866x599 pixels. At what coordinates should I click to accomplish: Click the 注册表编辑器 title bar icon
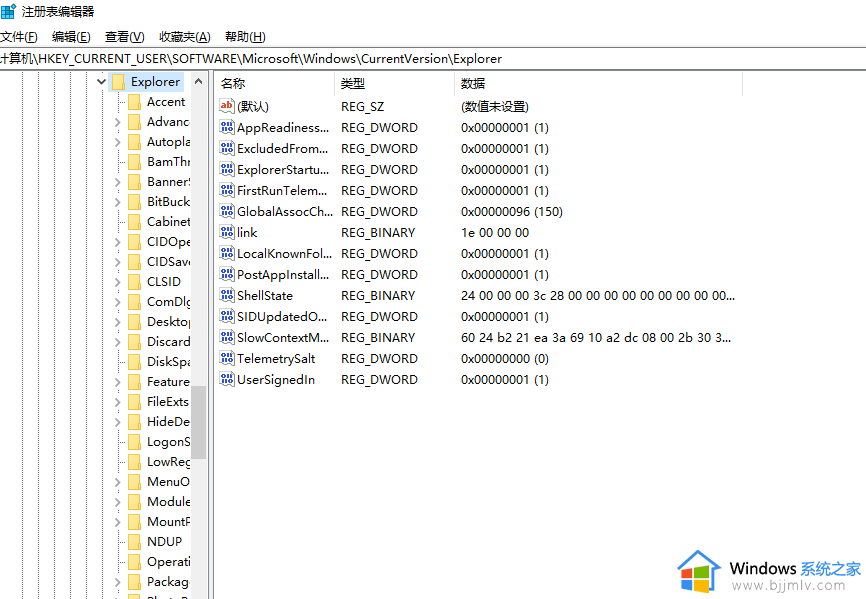point(8,11)
